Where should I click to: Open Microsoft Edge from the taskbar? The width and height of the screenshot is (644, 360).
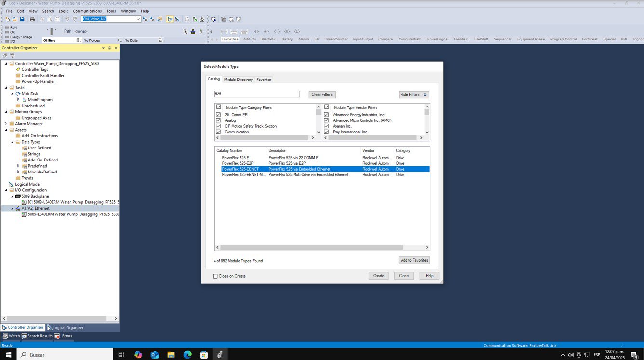click(187, 355)
